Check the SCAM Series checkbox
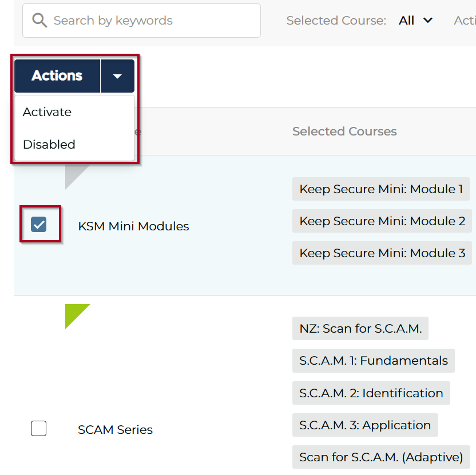 click(x=38, y=428)
